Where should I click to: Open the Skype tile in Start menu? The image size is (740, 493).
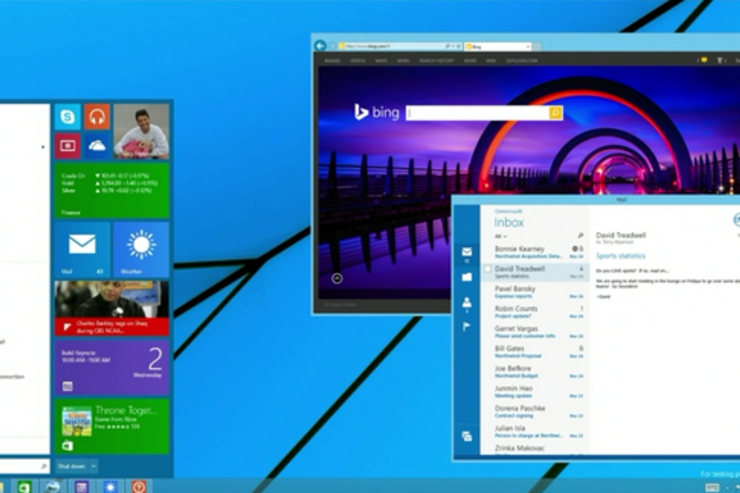click(67, 117)
